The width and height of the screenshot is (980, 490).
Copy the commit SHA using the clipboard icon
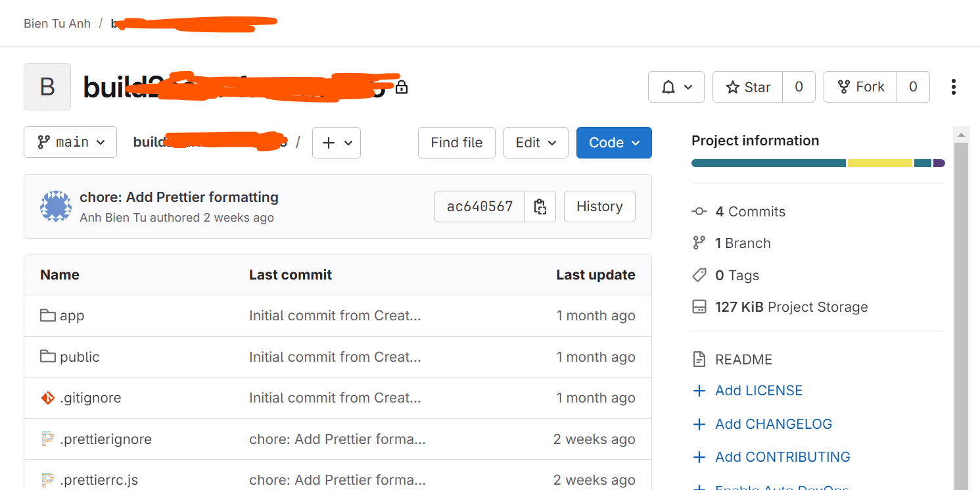click(540, 206)
